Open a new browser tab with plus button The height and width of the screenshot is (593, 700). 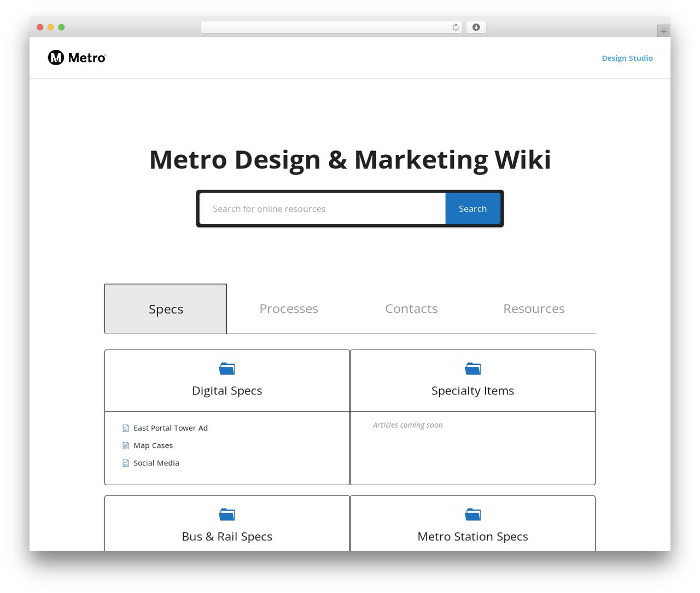point(663,31)
